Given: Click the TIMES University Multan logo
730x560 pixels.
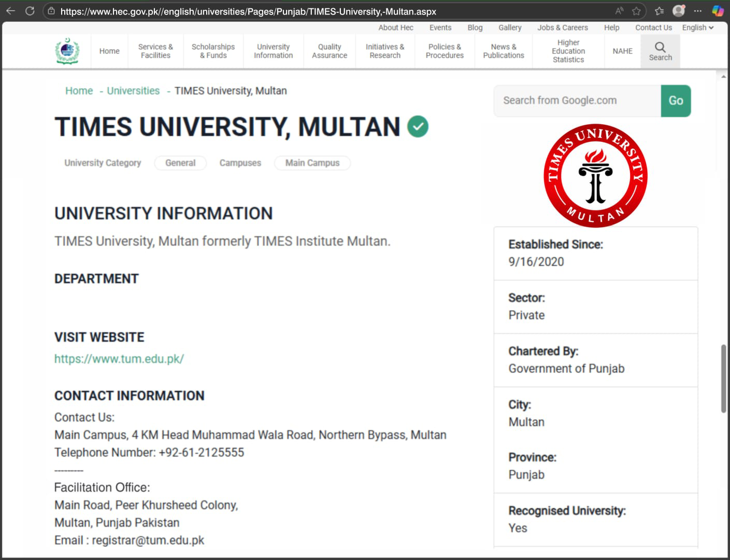Looking at the screenshot, I should [x=595, y=175].
